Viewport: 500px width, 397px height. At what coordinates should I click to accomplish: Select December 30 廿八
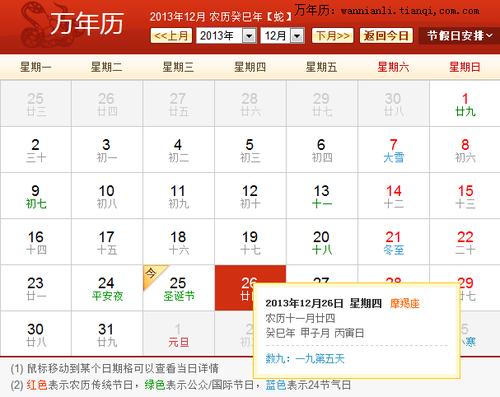pos(36,334)
